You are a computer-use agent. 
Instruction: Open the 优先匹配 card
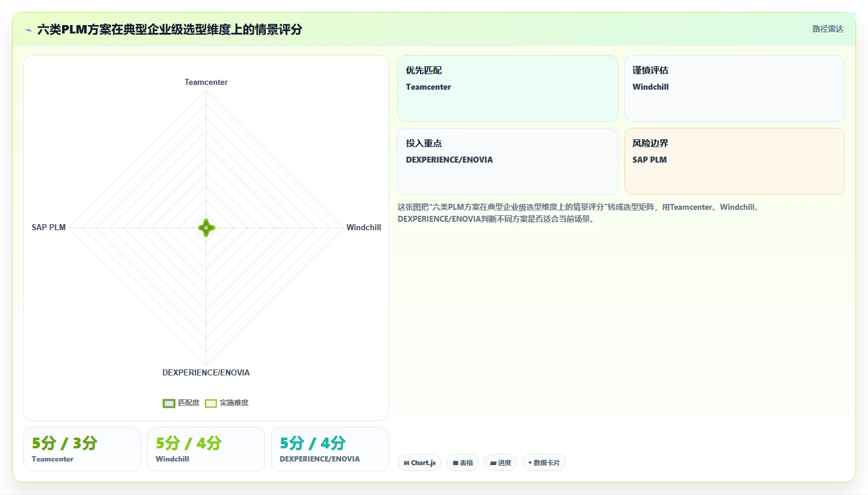click(x=508, y=88)
